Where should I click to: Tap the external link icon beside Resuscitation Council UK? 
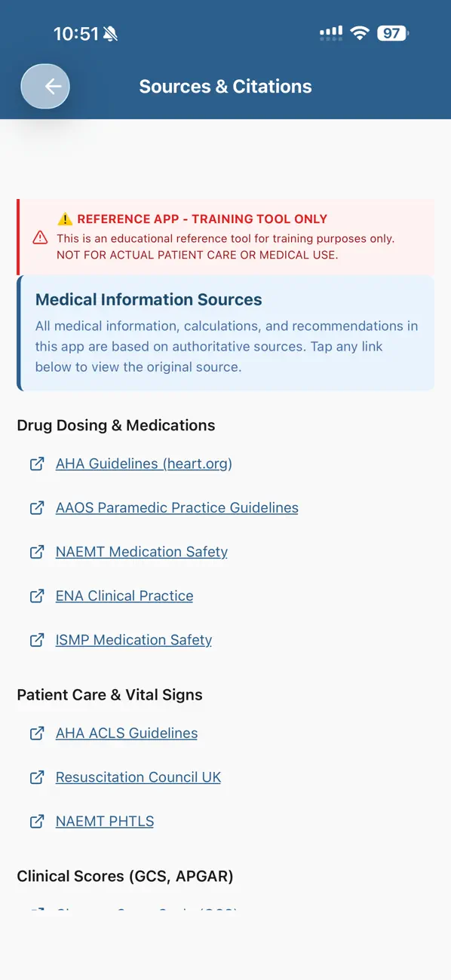(x=37, y=776)
